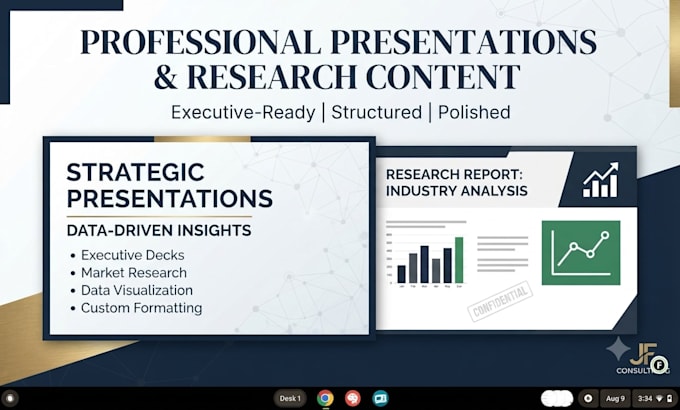Click the battery icon in status tray
Viewport: 680px width, 410px height.
click(670, 398)
